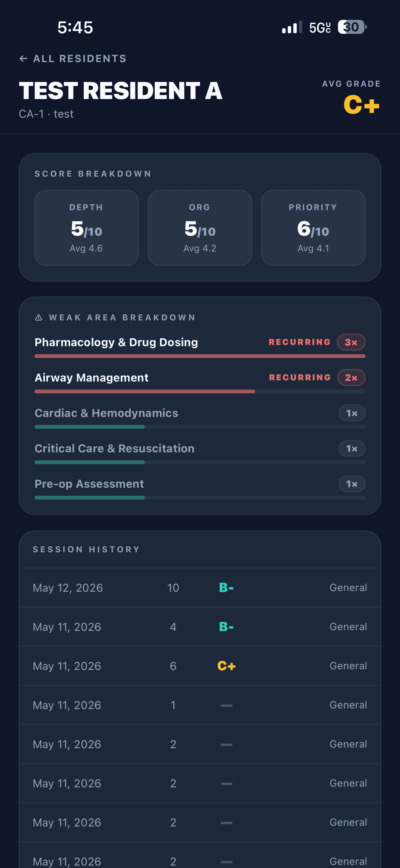Open the ORG 5/10 score card
Screen dimensions: 400x868
pos(200,228)
